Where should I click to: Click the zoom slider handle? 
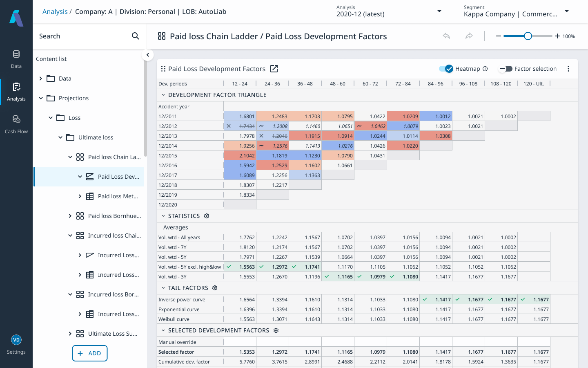coord(528,36)
